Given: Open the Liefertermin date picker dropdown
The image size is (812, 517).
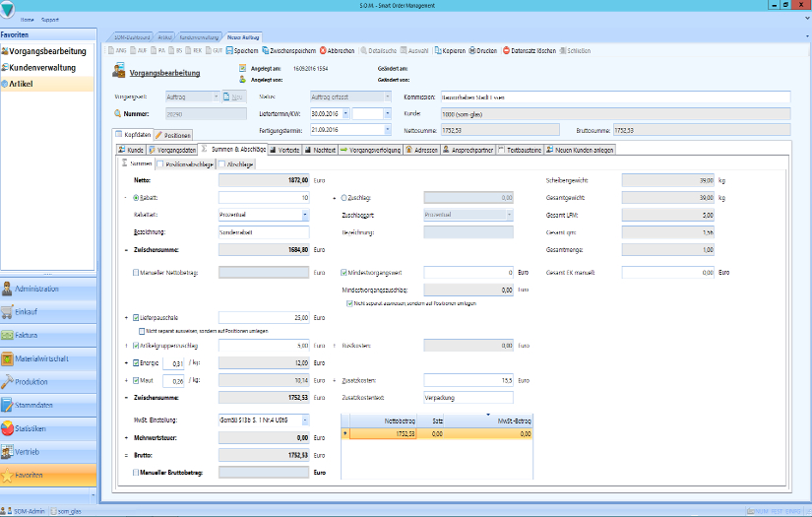Looking at the screenshot, I should click(345, 113).
